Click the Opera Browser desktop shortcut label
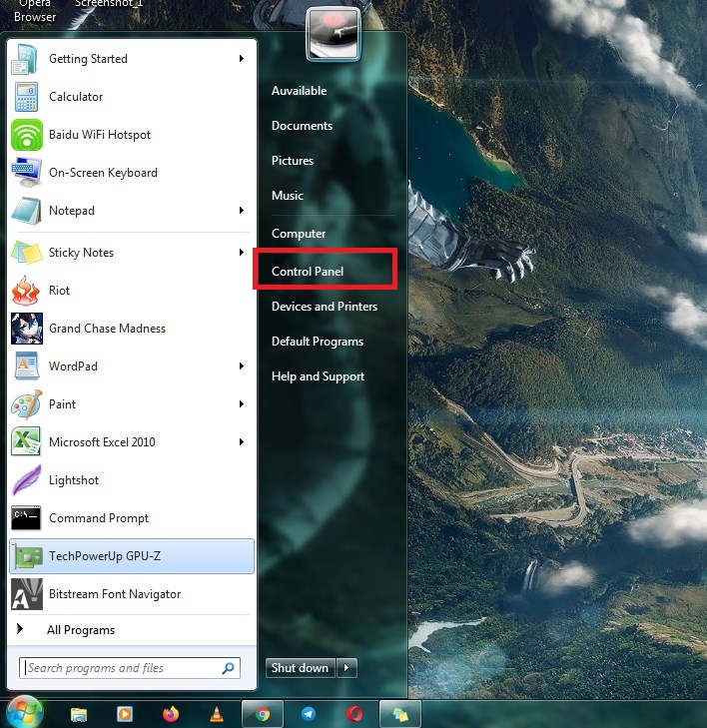707x728 pixels. pyautogui.click(x=35, y=10)
